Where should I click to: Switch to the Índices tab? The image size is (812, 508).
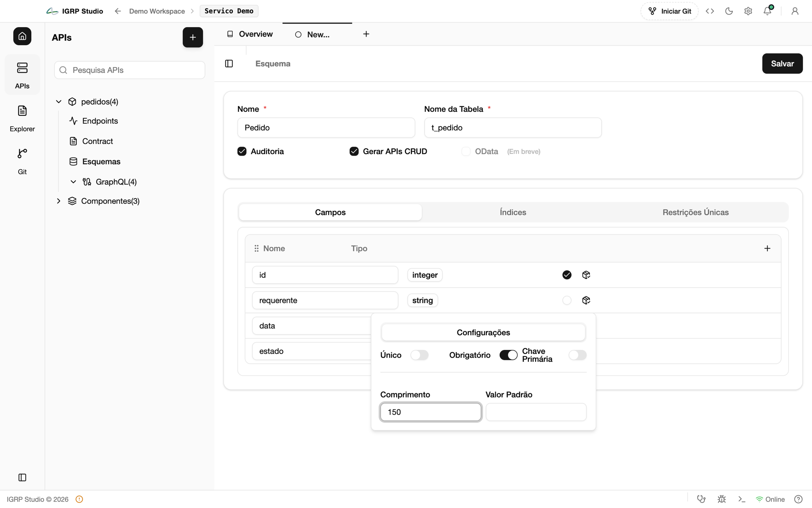tap(513, 212)
